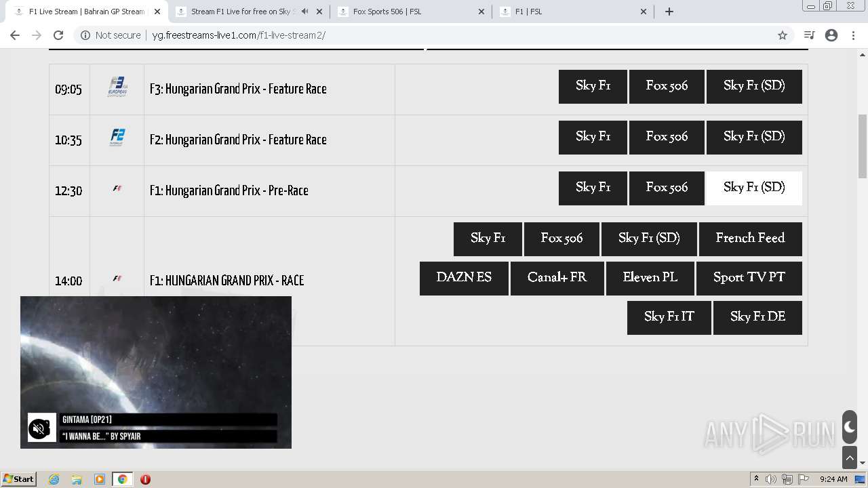Open Canal+ FR stream
This screenshot has width=868, height=488.
(x=557, y=279)
